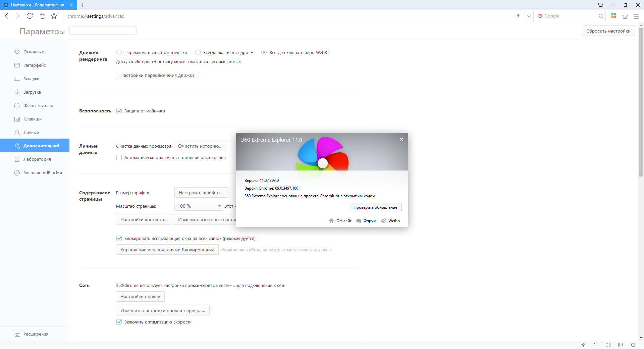Click Изменить настройки прокси-сервера button
This screenshot has height=349, width=644.
(x=163, y=310)
